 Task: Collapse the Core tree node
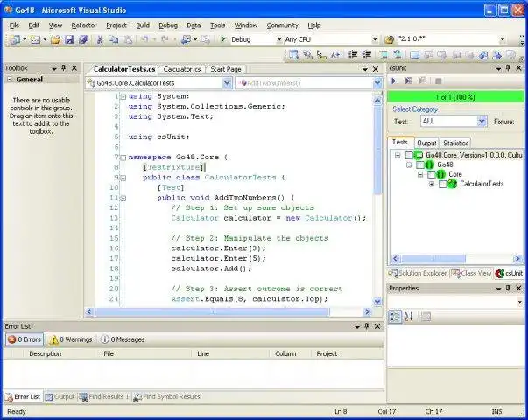(420, 174)
